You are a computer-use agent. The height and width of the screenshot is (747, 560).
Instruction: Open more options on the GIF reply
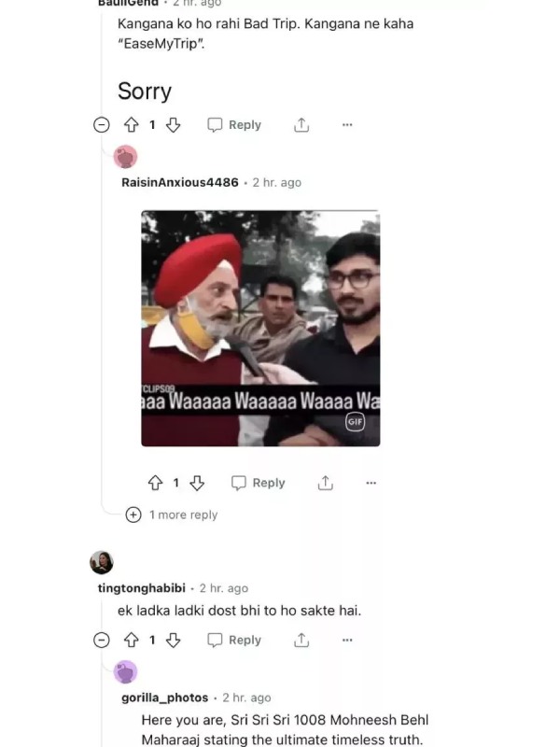pyautogui.click(x=371, y=483)
